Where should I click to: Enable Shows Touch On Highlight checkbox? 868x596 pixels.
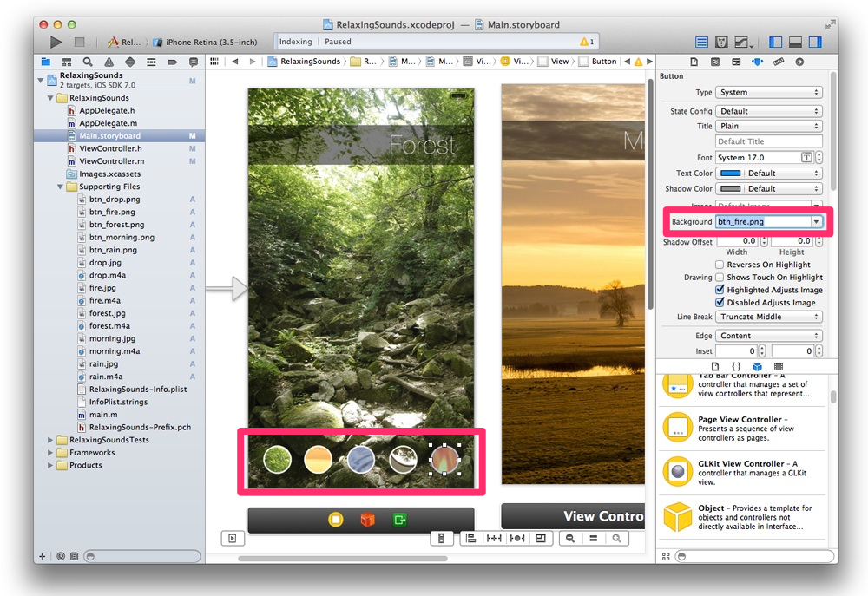pyautogui.click(x=720, y=278)
